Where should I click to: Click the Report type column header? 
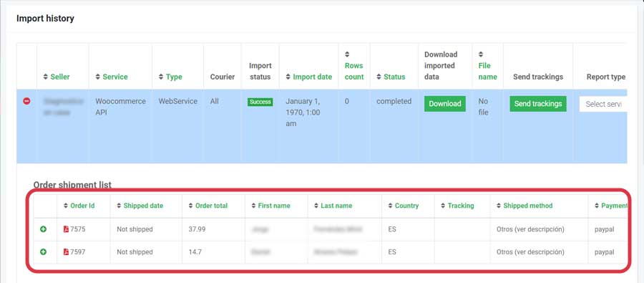606,77
